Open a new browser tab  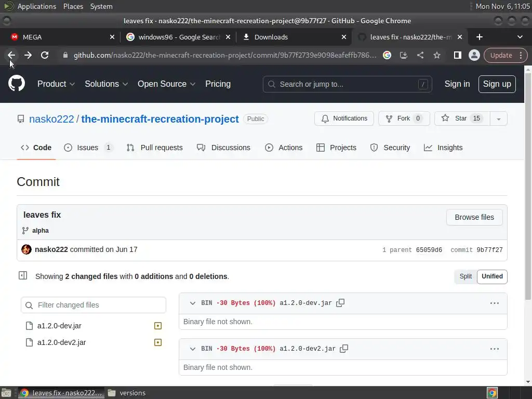tap(479, 37)
